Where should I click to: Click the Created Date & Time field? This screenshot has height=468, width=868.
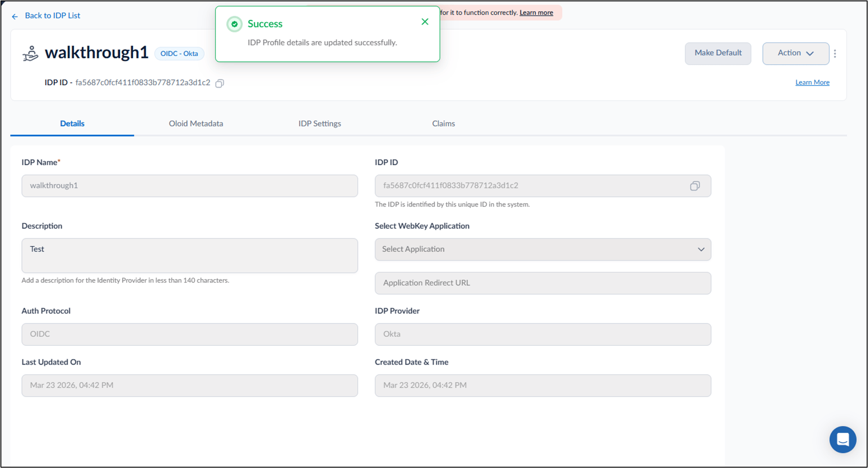click(543, 386)
